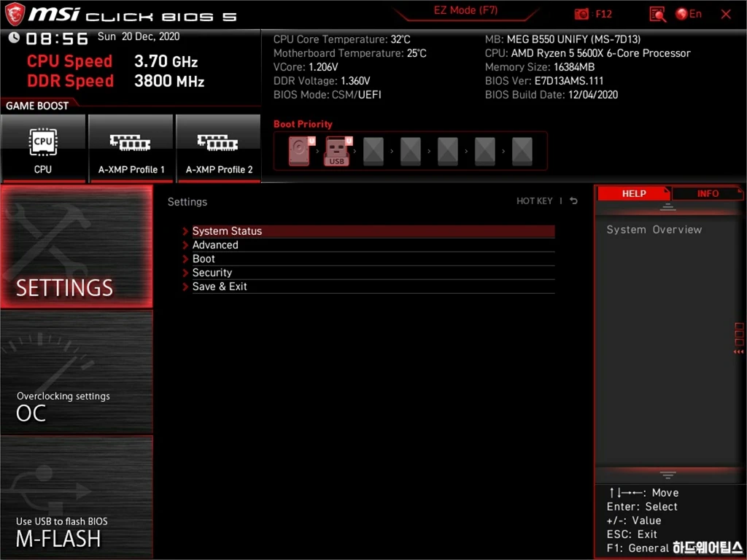Viewport: 747px width, 560px height.
Task: Change language with the globe En icon
Action: 689,14
